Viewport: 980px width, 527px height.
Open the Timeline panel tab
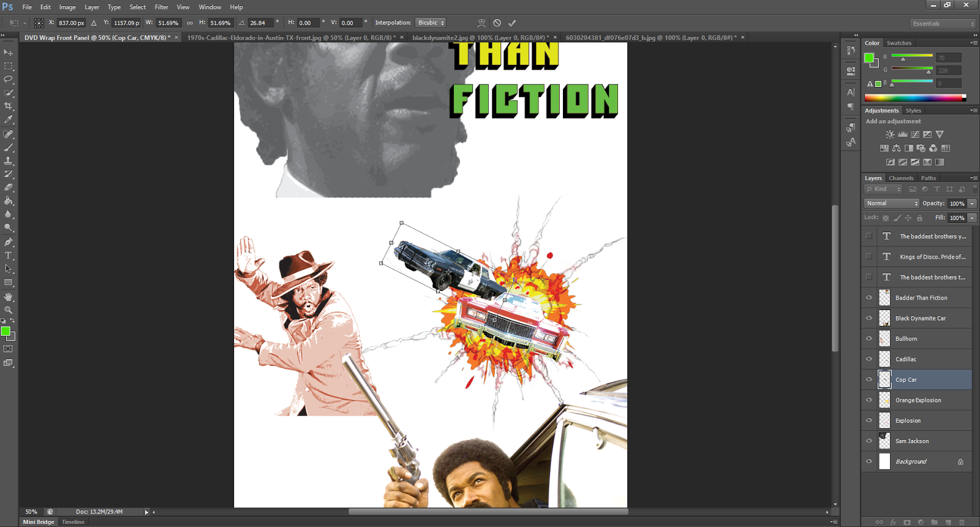pyautogui.click(x=73, y=522)
